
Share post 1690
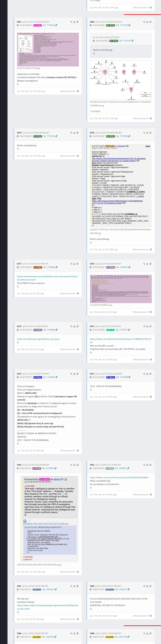(144, 586)
